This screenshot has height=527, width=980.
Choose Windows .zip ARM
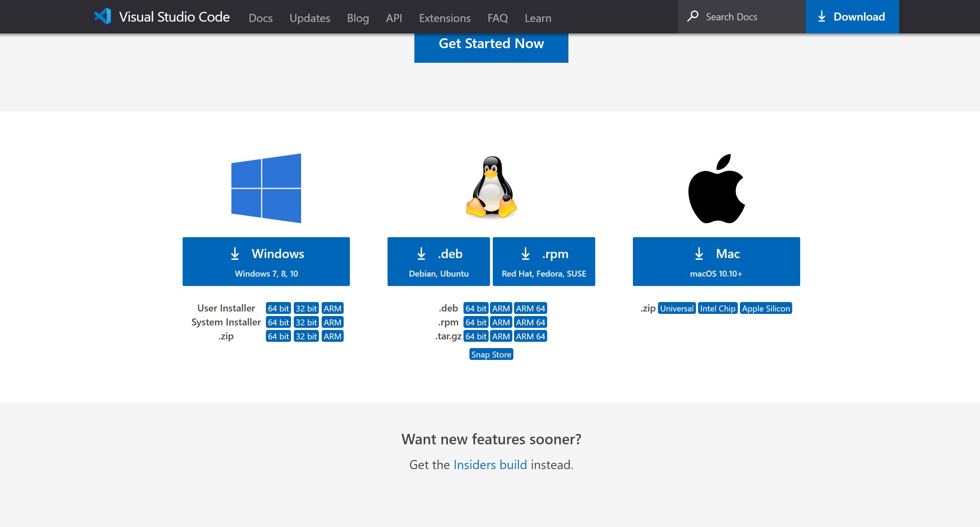[332, 336]
